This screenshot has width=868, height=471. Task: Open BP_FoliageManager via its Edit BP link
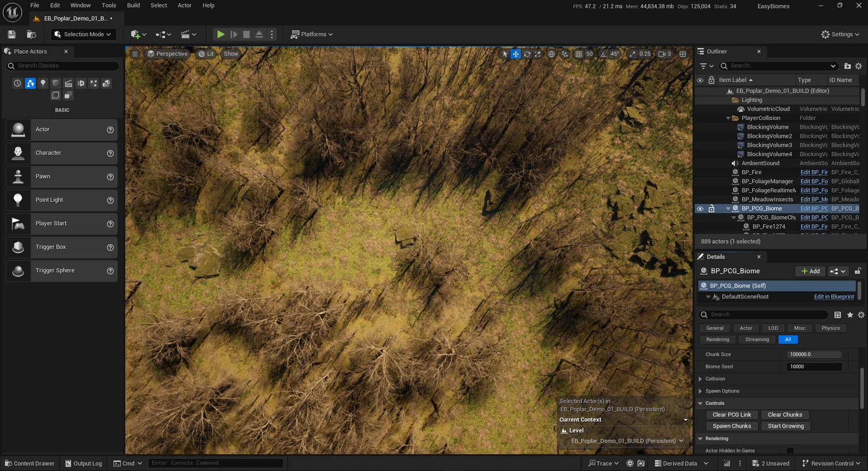click(x=814, y=181)
